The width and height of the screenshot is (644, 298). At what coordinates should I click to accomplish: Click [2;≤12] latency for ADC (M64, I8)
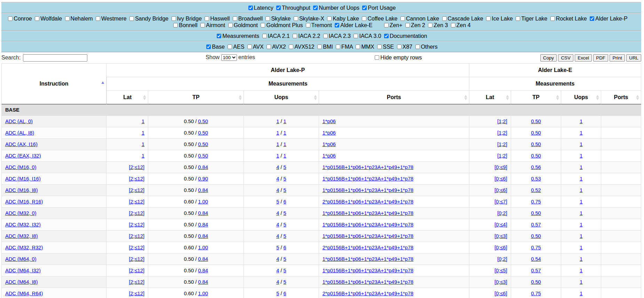[137, 282]
